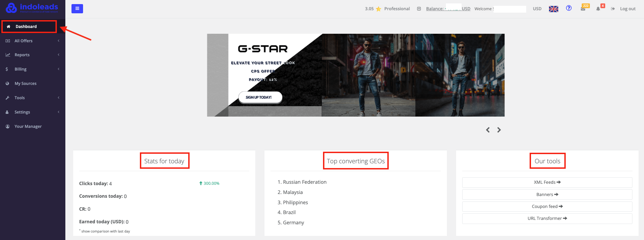The height and width of the screenshot is (240, 644).
Task: Click the 3.05 rating value
Action: (369, 9)
